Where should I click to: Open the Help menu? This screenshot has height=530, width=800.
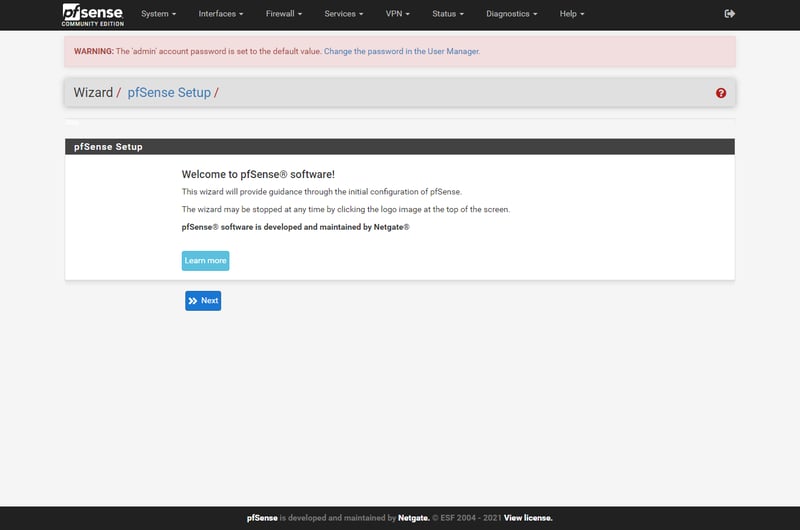(x=572, y=14)
